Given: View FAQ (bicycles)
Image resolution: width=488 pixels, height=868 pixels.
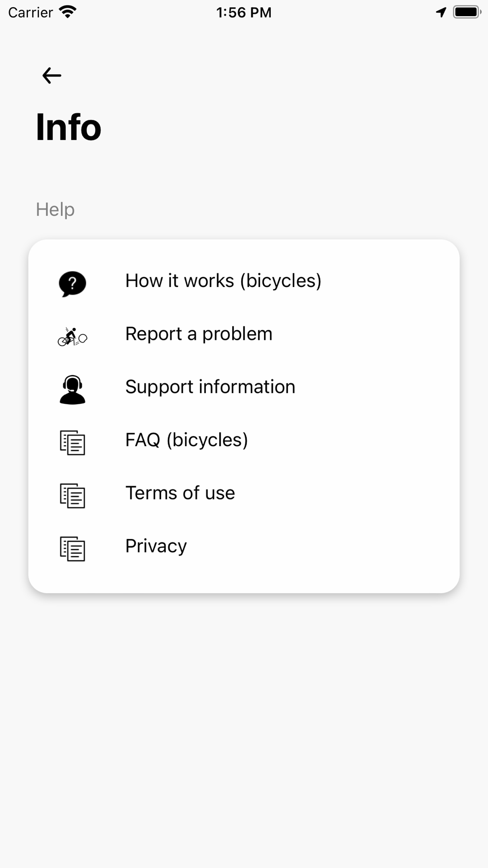Looking at the screenshot, I should tap(186, 440).
